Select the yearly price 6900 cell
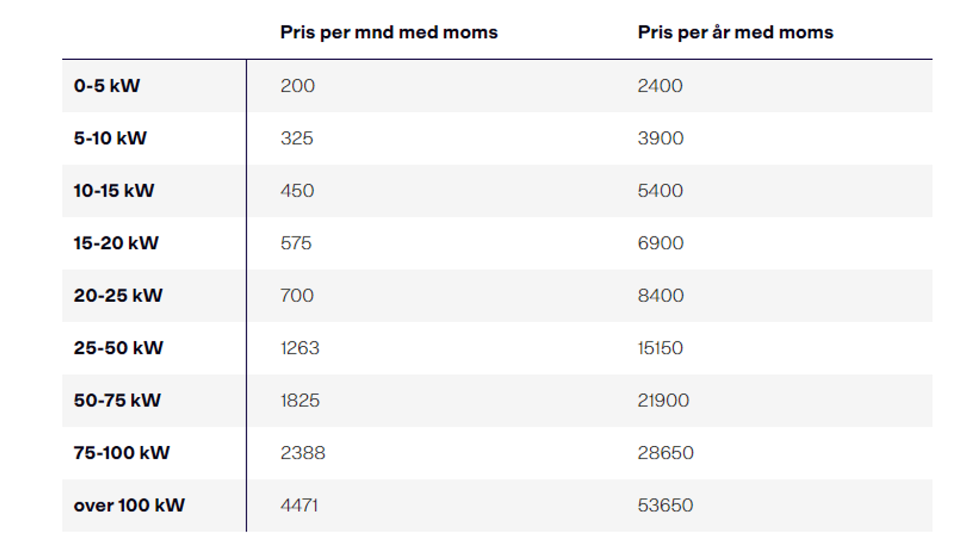The height and width of the screenshot is (552, 980). click(x=660, y=243)
